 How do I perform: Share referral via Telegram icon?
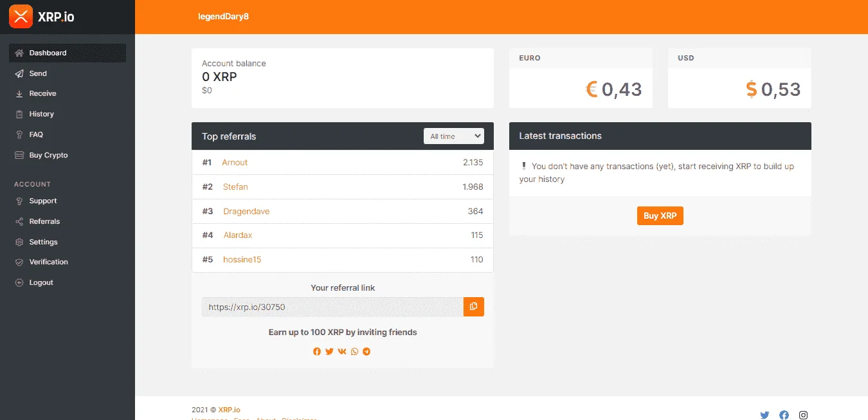366,352
